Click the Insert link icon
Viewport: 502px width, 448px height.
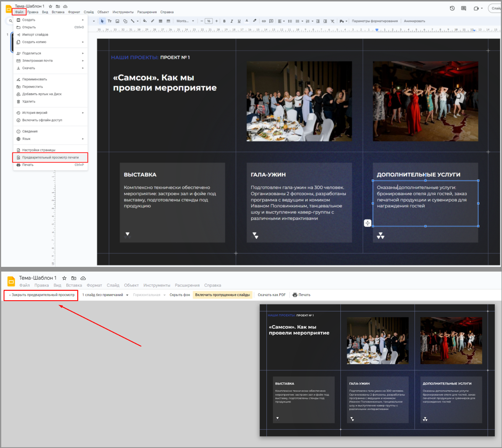point(264,21)
